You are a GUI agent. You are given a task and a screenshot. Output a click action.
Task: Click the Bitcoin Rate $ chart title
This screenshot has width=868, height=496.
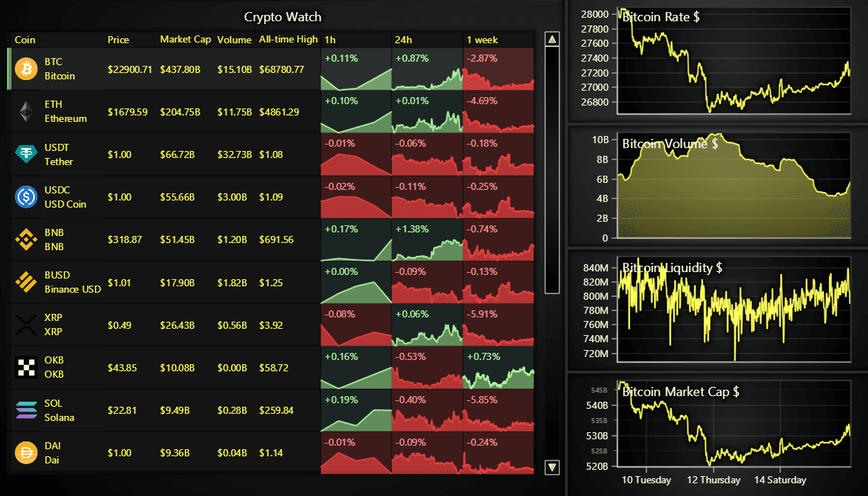point(661,17)
